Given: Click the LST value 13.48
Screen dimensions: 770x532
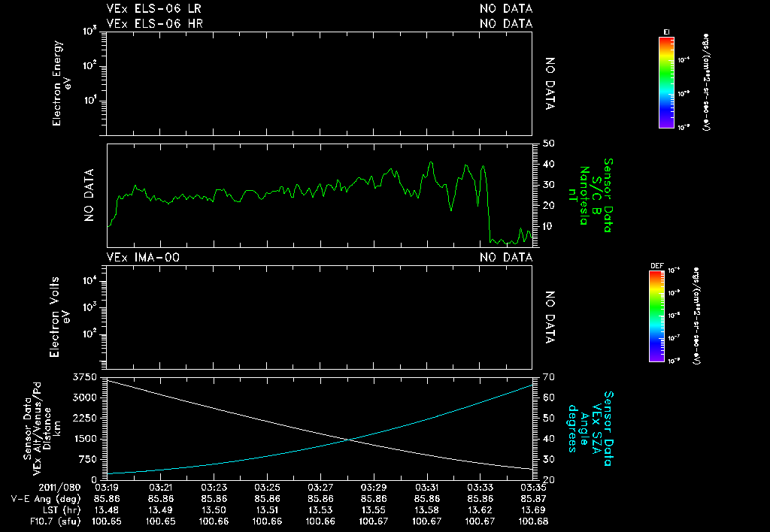Looking at the screenshot, I should click(x=107, y=510).
